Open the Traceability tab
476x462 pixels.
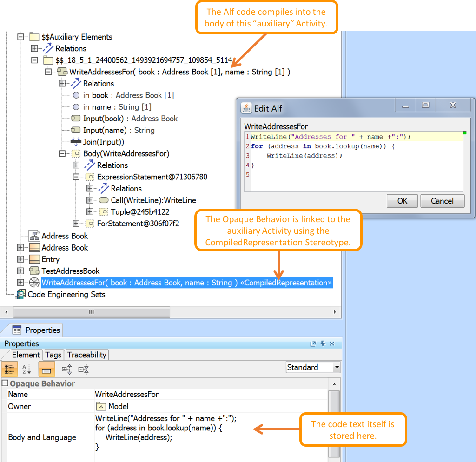pyautogui.click(x=86, y=355)
